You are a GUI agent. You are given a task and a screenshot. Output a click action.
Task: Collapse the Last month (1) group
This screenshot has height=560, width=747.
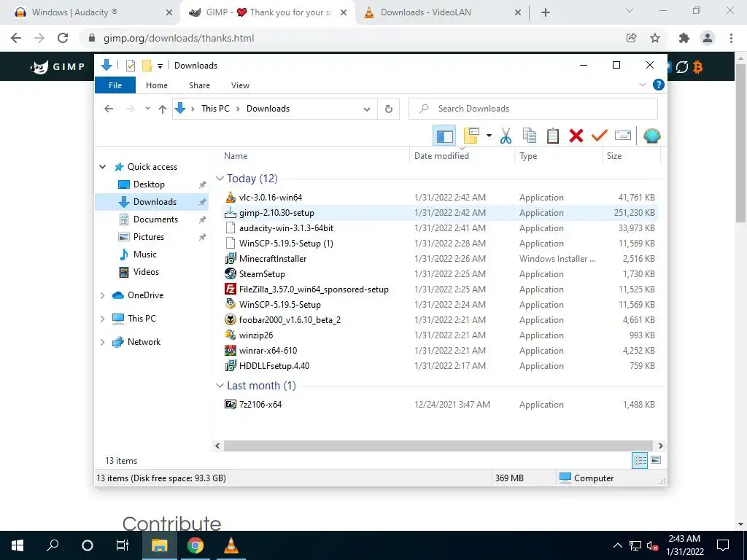(x=220, y=386)
